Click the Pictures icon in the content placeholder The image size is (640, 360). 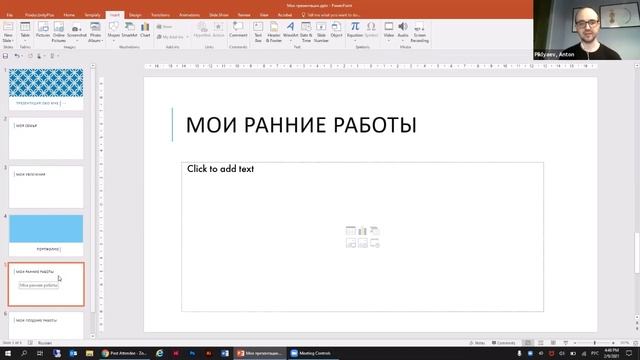coord(351,243)
